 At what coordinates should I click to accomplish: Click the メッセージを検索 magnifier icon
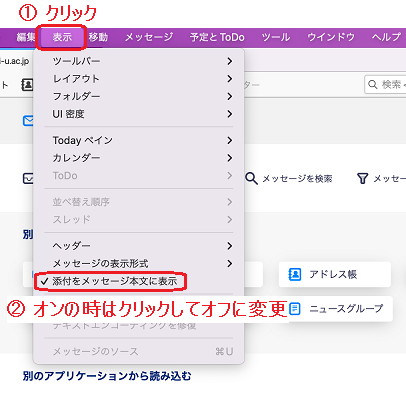coord(251,179)
